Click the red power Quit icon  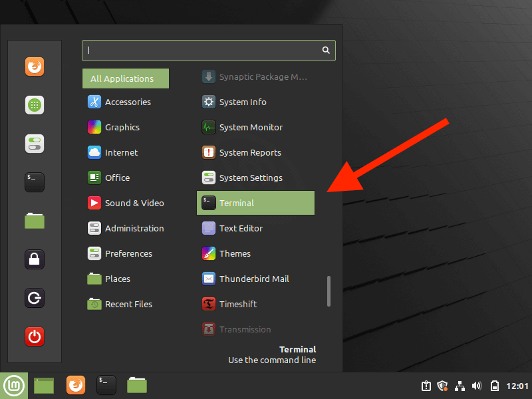click(35, 336)
